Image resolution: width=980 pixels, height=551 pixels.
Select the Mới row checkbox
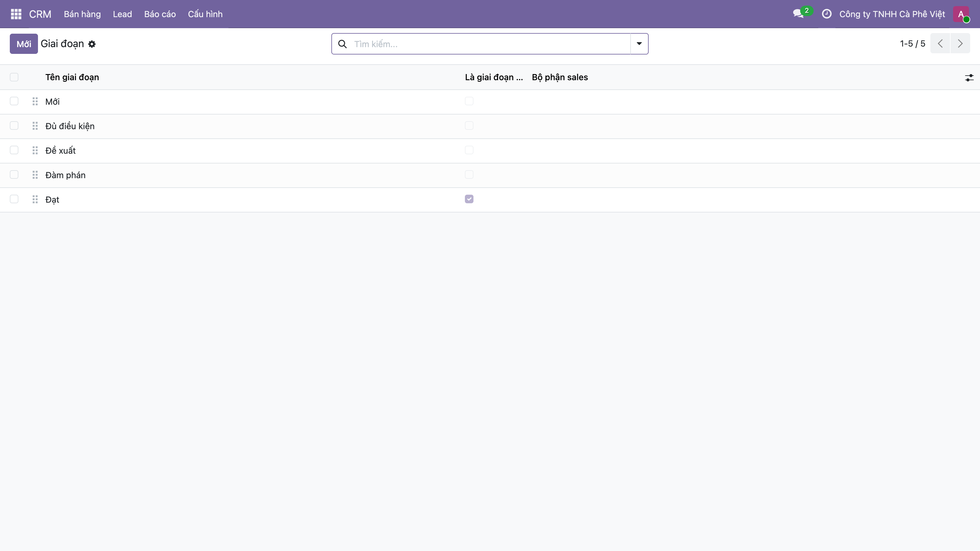pyautogui.click(x=14, y=101)
